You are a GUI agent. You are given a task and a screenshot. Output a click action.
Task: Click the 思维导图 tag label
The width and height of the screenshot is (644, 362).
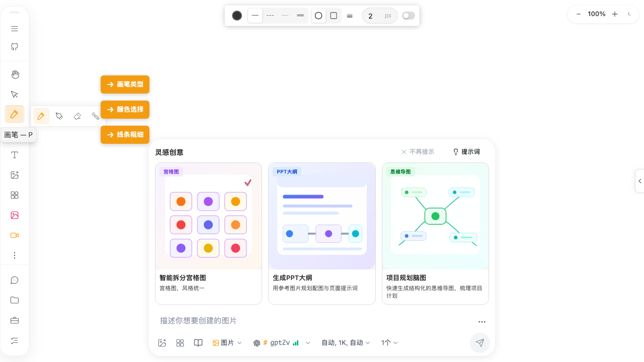(x=400, y=172)
